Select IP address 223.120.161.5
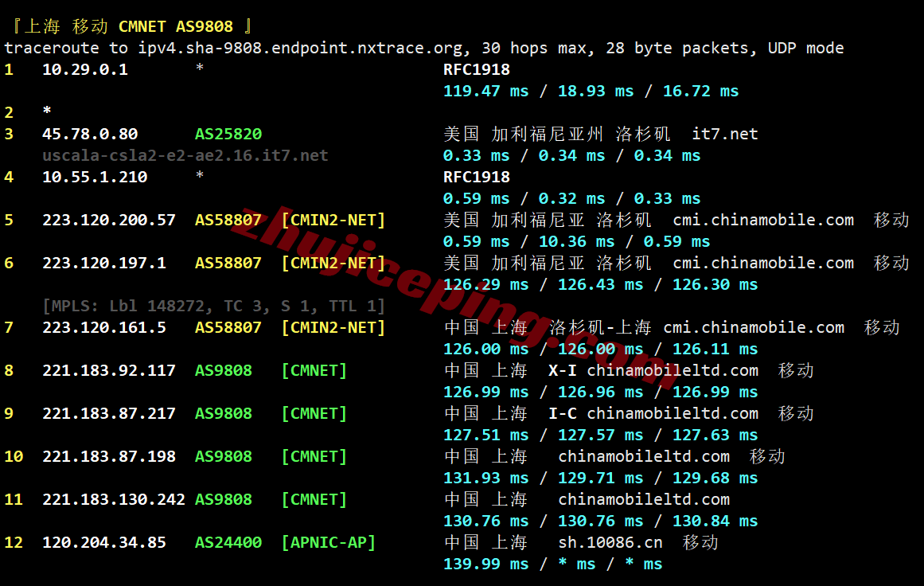Screen dimensions: 924x586 103,327
